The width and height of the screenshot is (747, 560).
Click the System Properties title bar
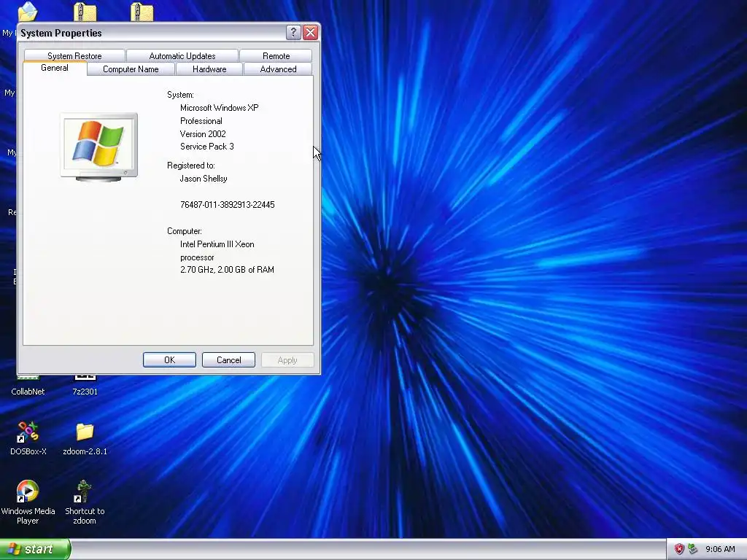(x=152, y=33)
